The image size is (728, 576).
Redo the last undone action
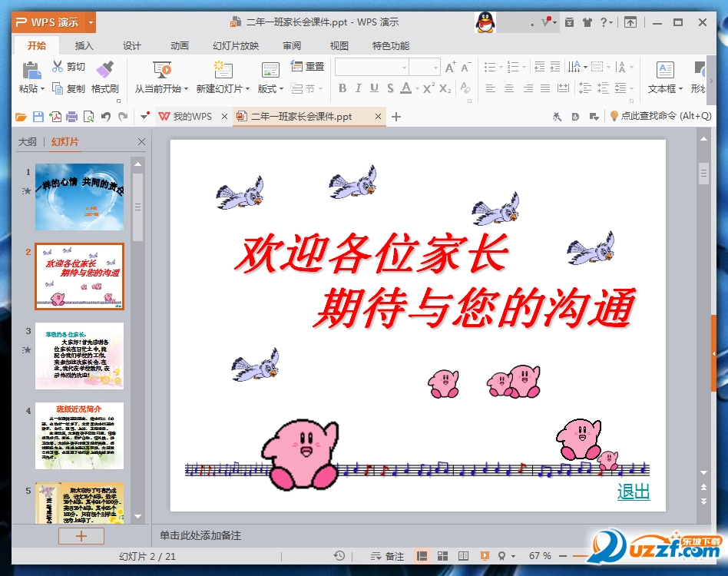click(123, 117)
